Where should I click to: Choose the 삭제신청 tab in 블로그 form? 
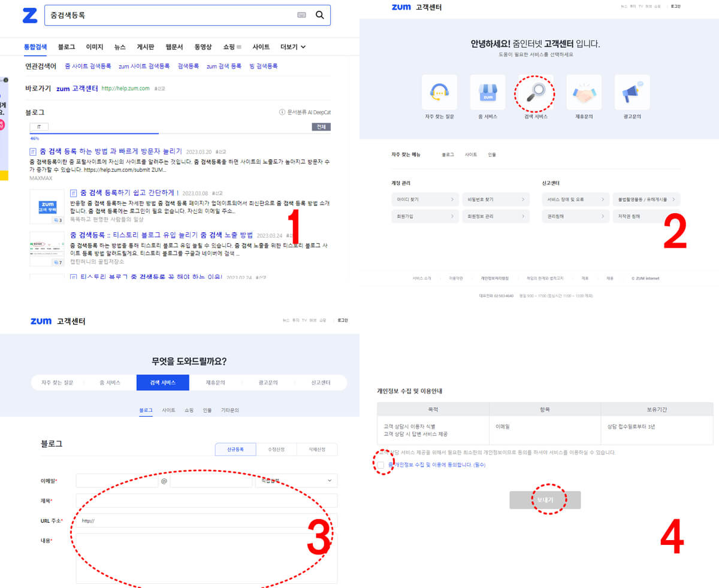tap(317, 449)
